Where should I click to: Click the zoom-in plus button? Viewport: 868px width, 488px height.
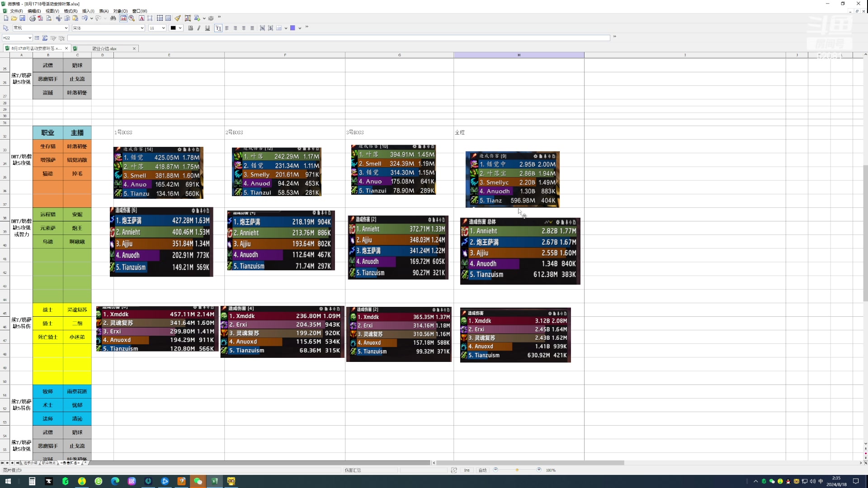(539, 470)
